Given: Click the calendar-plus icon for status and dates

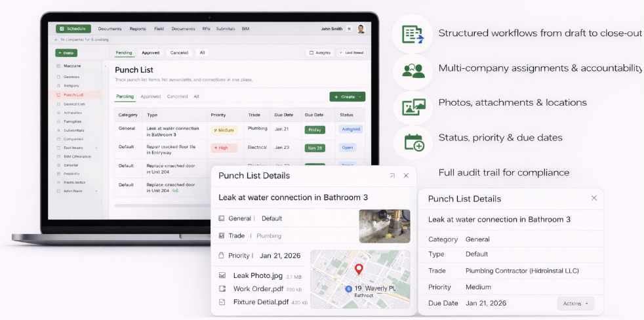Looking at the screenshot, I should point(414,143).
